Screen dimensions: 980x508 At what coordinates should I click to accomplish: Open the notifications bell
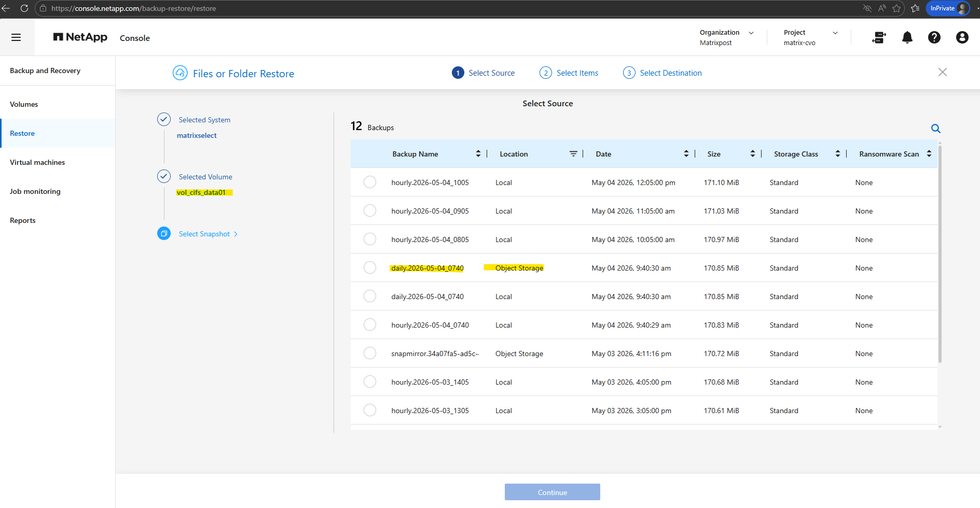(x=907, y=37)
